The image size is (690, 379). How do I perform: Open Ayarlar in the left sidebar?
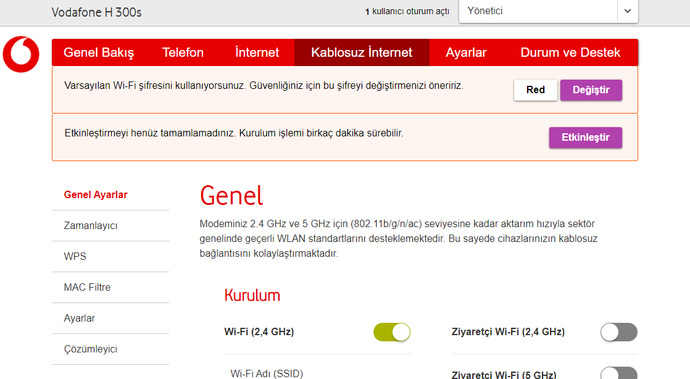[x=79, y=318]
